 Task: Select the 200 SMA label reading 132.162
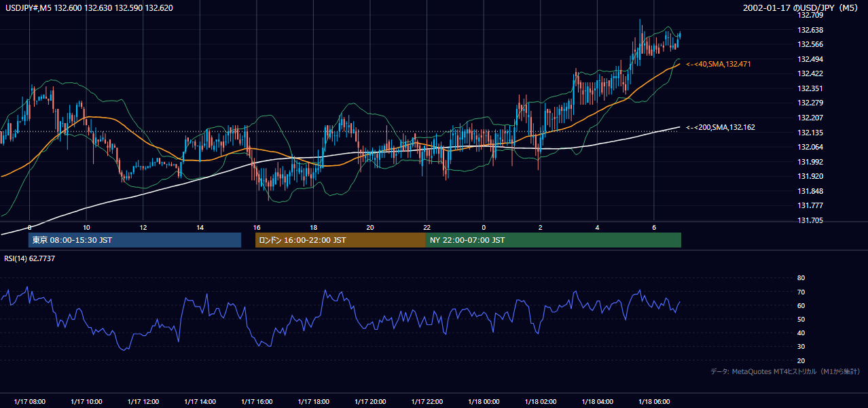tap(721, 127)
